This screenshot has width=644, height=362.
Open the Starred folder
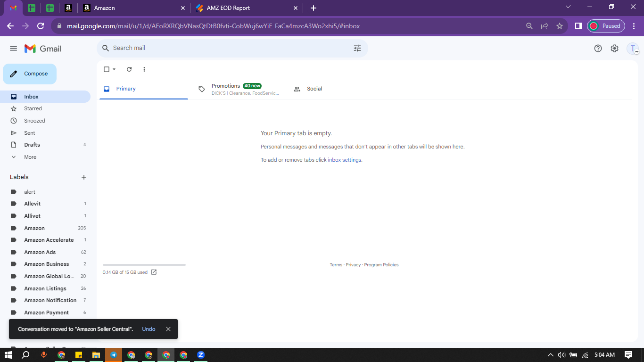click(x=45, y=108)
